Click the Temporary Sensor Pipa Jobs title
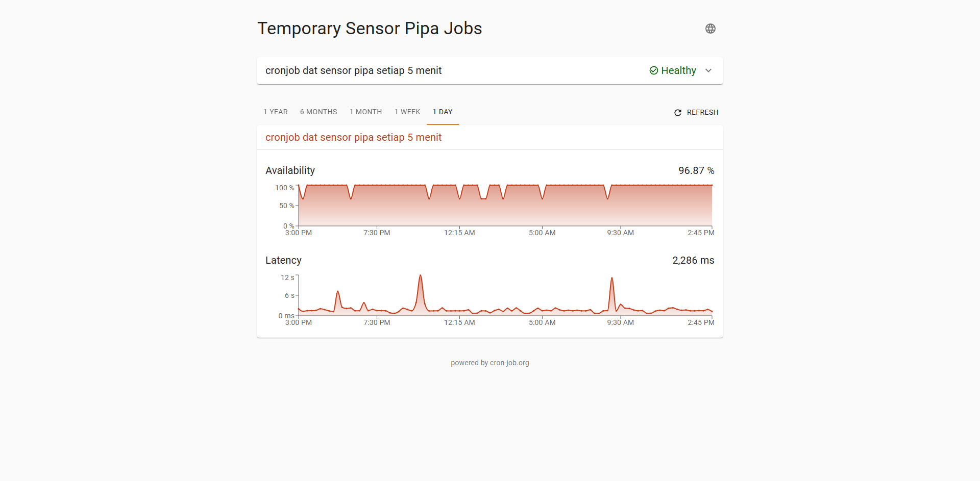Viewport: 980px width, 481px height. 370,29
